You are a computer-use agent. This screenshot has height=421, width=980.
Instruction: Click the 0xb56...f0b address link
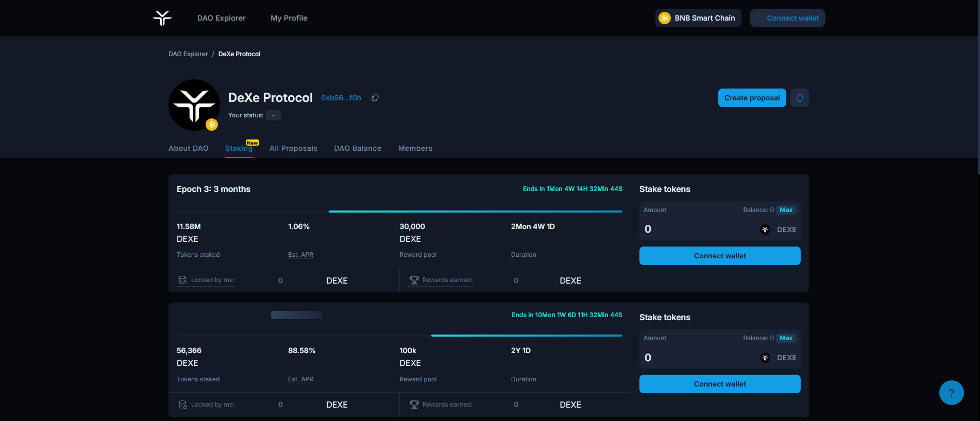[x=341, y=98]
